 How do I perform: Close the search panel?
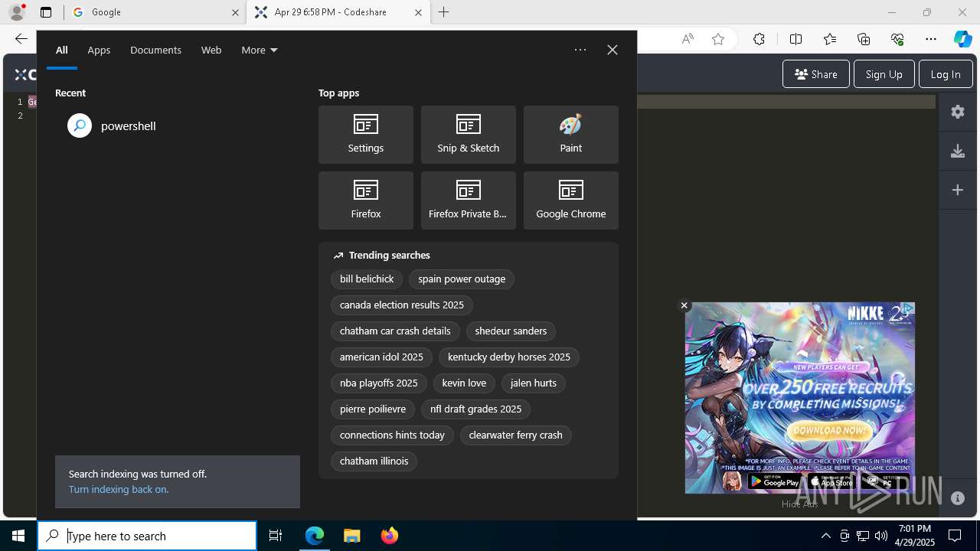click(x=612, y=50)
